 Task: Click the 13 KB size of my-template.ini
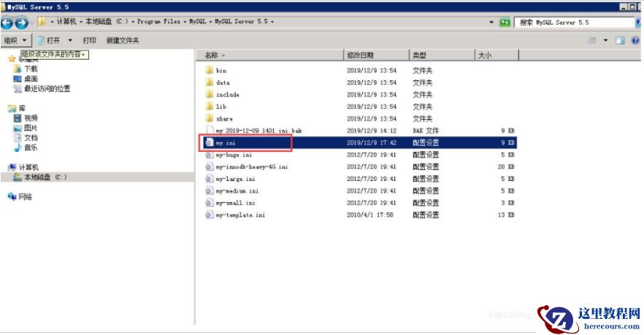506,215
